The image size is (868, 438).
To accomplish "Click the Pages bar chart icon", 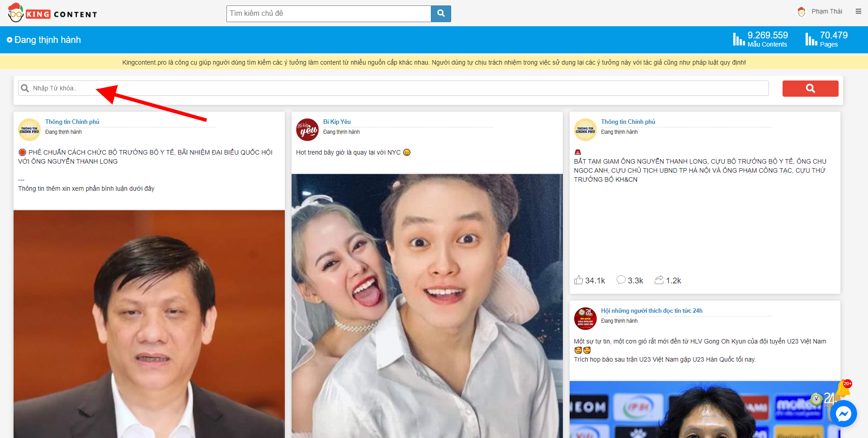I will pyautogui.click(x=811, y=39).
